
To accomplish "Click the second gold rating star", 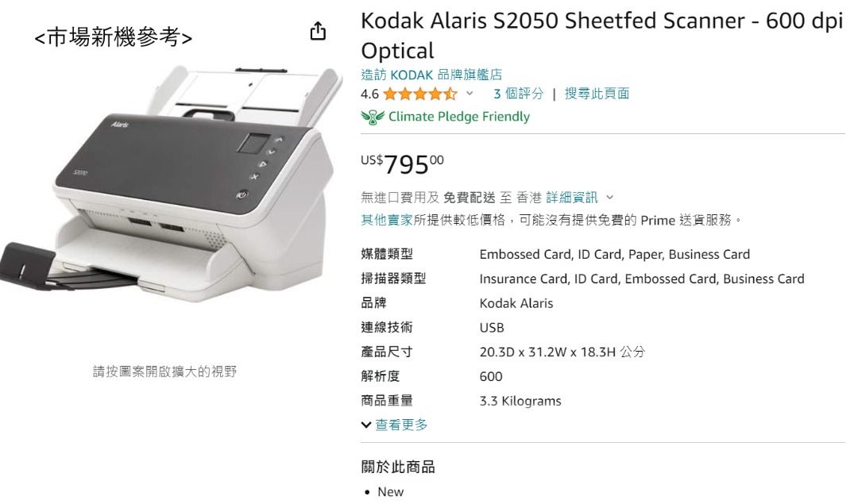I will (406, 94).
